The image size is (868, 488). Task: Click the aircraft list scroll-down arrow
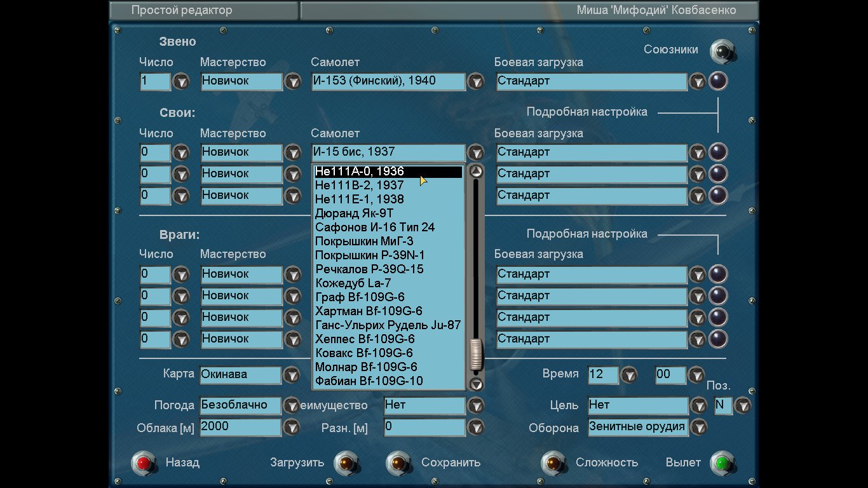[x=476, y=384]
